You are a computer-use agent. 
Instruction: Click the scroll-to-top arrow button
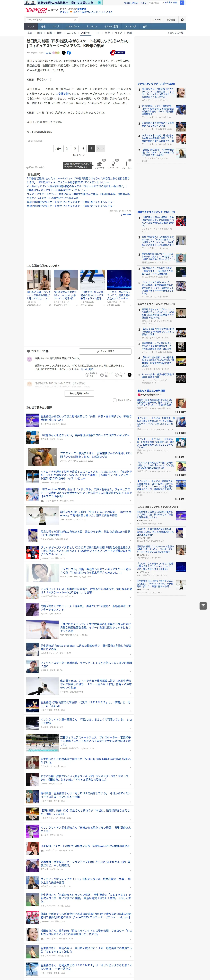click(203, 606)
